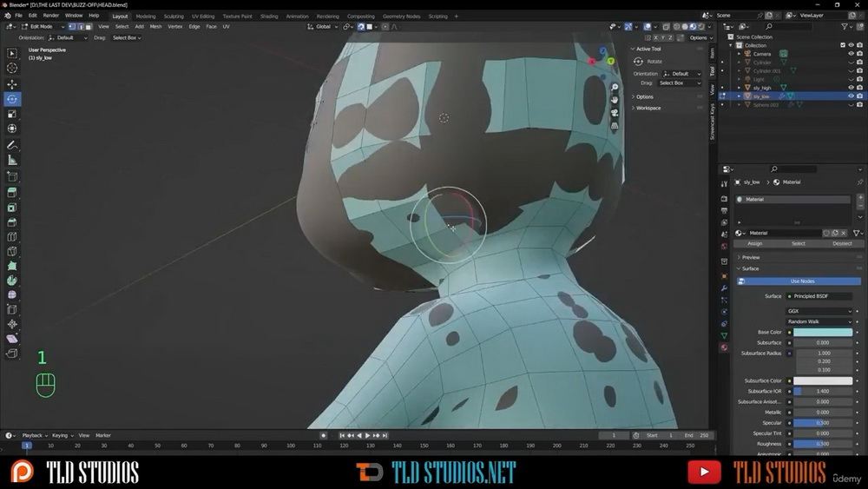Open the Mesh menu in viewport header
Viewport: 868px width, 489px height.
click(x=155, y=27)
